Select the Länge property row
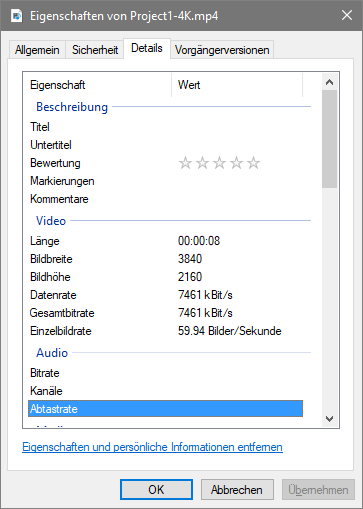This screenshot has height=509, width=363. coord(165,241)
